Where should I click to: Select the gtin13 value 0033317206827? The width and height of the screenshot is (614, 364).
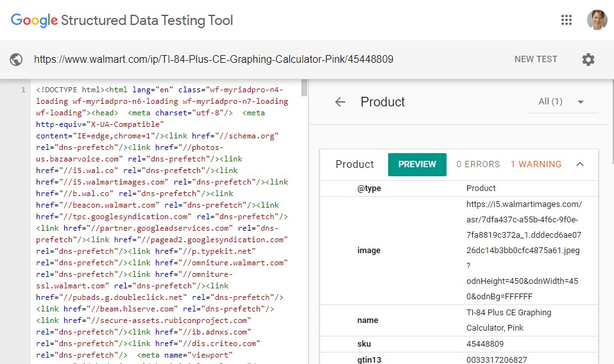pyautogui.click(x=497, y=360)
